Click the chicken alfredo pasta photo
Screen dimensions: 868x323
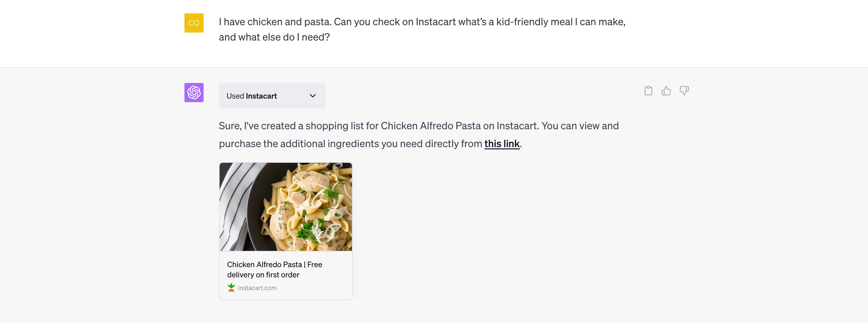(285, 207)
